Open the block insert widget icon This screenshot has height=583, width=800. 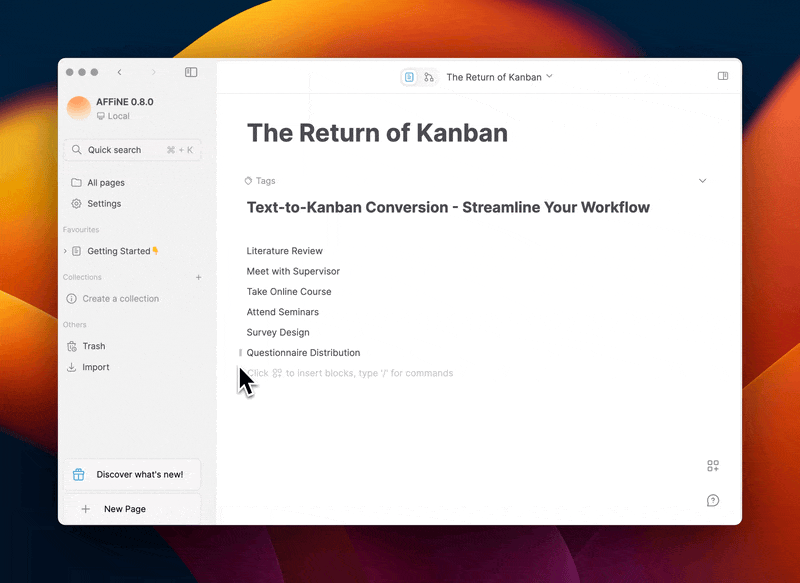tap(713, 466)
